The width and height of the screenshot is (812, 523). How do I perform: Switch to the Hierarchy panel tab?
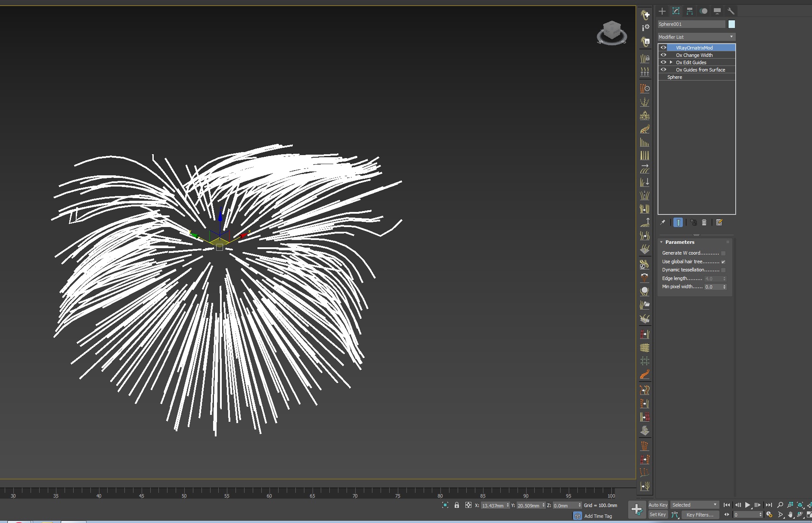click(x=690, y=11)
